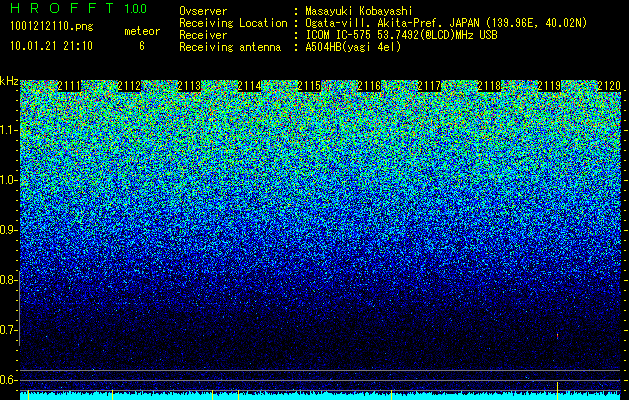Click the 1.1 kHz axis tick label
This screenshot has height=400, width=629.
pyautogui.click(x=8, y=130)
